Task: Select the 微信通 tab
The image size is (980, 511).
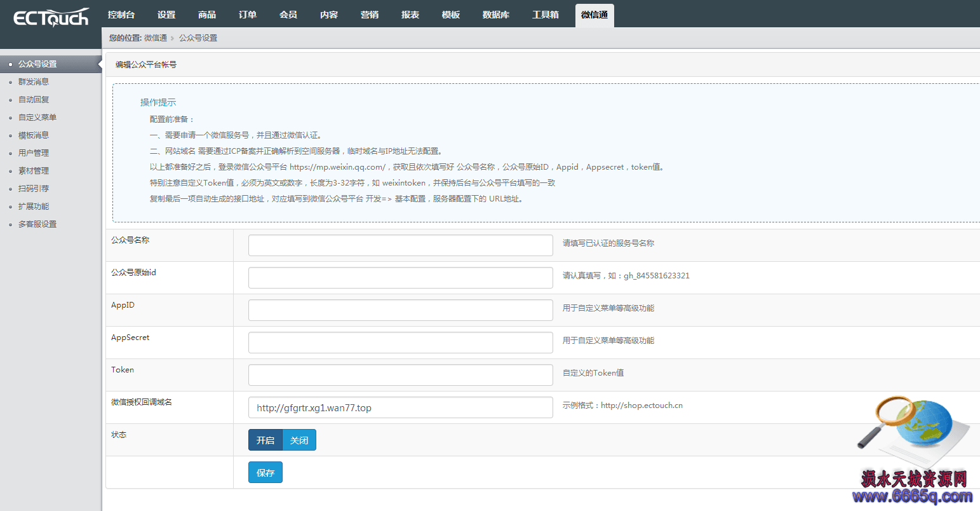Action: [x=594, y=15]
